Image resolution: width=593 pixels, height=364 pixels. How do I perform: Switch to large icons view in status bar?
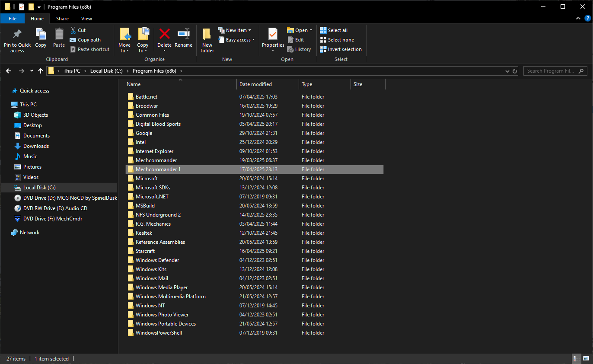point(586,358)
